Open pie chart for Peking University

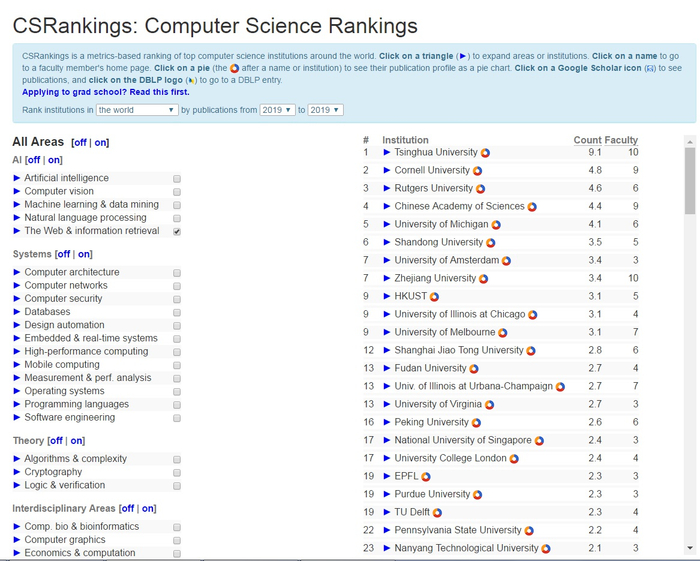coord(476,423)
